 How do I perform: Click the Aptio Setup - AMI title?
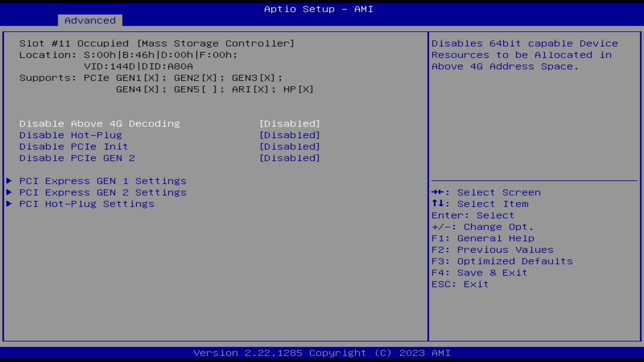[319, 9]
